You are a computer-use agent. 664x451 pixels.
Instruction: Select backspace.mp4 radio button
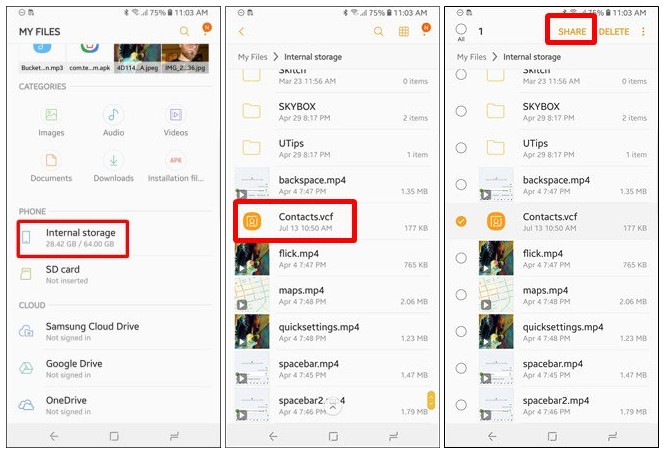(x=461, y=185)
